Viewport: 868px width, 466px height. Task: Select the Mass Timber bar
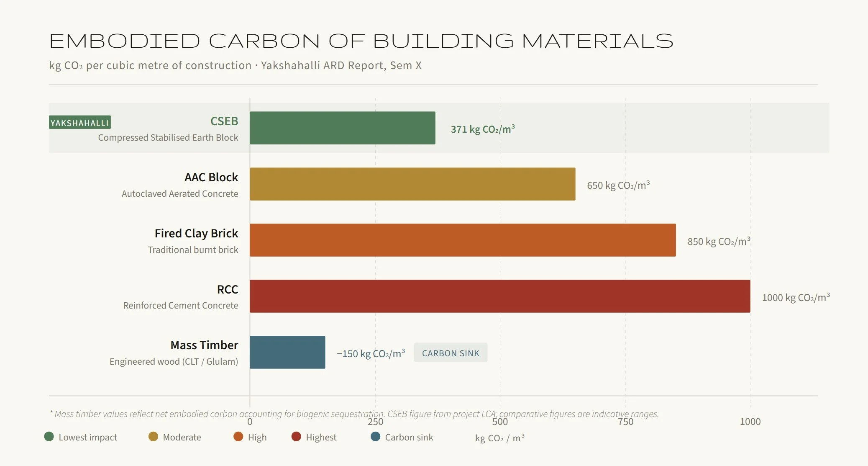[287, 353]
